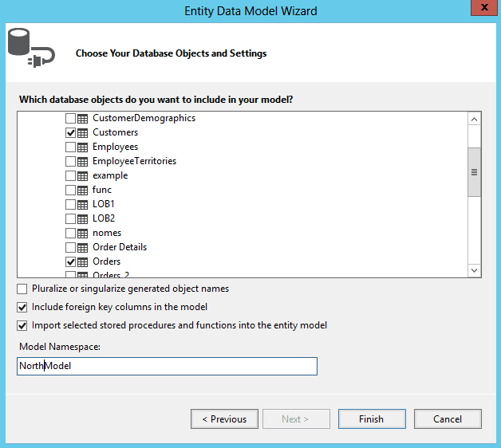
Task: Click the table icon beside Orders
Action: coord(83,261)
